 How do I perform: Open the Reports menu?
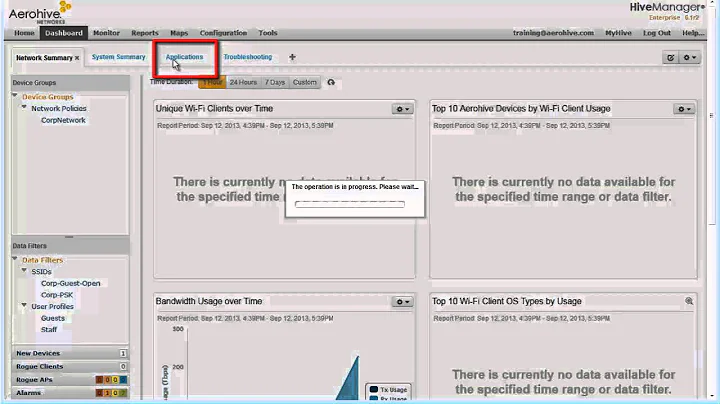(145, 33)
